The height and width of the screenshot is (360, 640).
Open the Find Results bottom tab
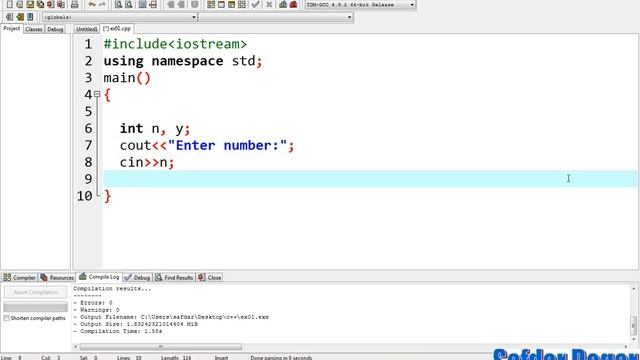click(174, 278)
